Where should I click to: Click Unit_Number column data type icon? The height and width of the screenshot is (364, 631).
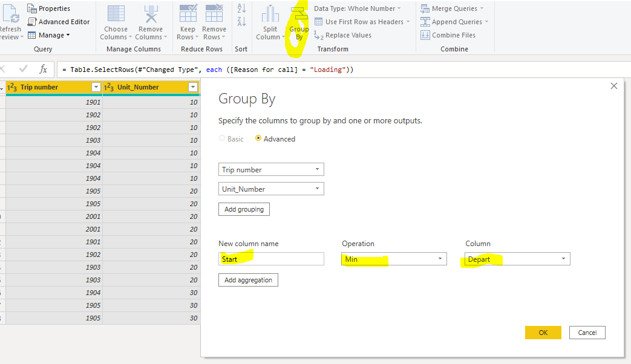109,87
